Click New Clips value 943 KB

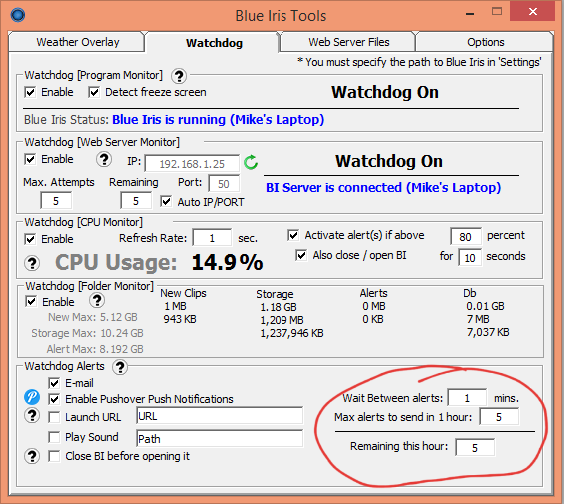180,319
